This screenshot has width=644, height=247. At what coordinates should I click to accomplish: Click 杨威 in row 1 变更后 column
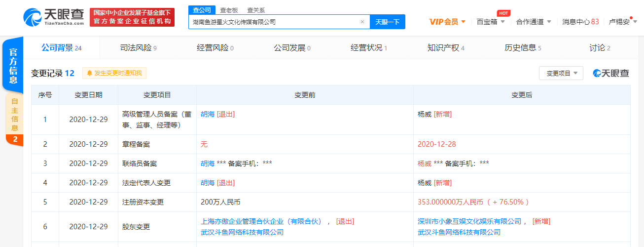(x=425, y=114)
